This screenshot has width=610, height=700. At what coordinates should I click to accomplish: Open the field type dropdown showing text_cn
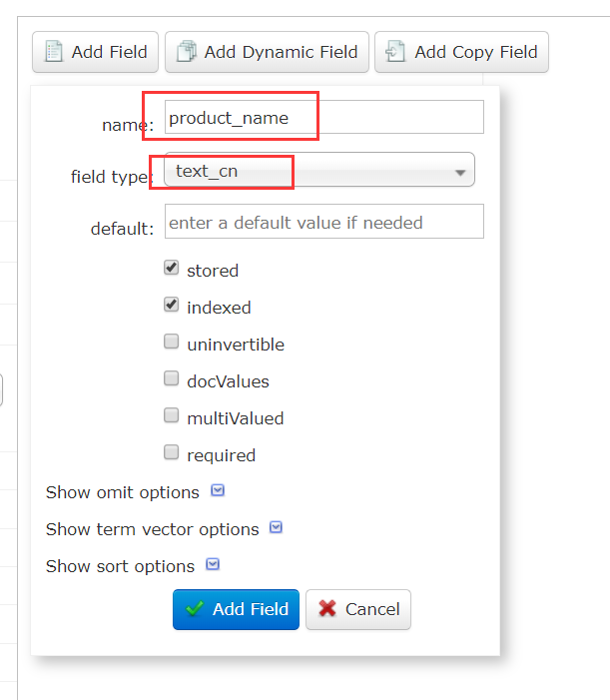click(319, 170)
